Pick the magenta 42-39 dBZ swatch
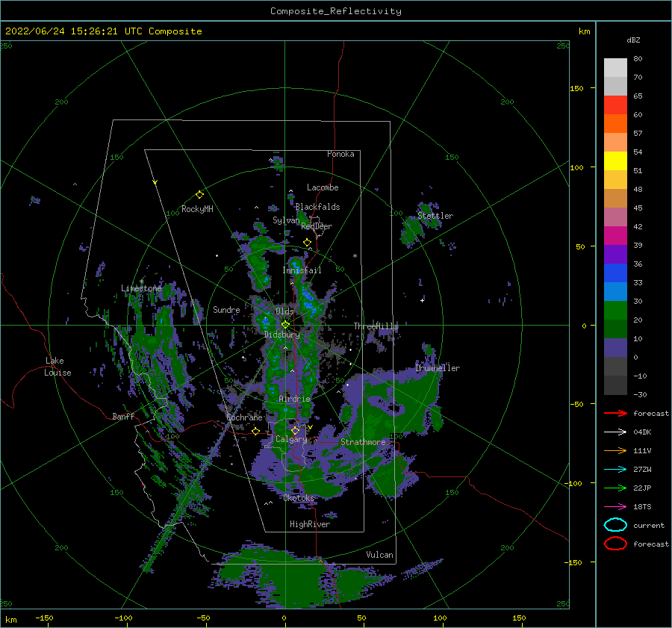 pos(615,236)
